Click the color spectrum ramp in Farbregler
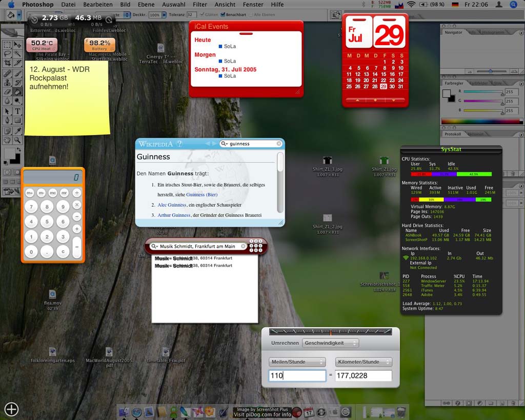This screenshot has height=420, width=525. 482,121
